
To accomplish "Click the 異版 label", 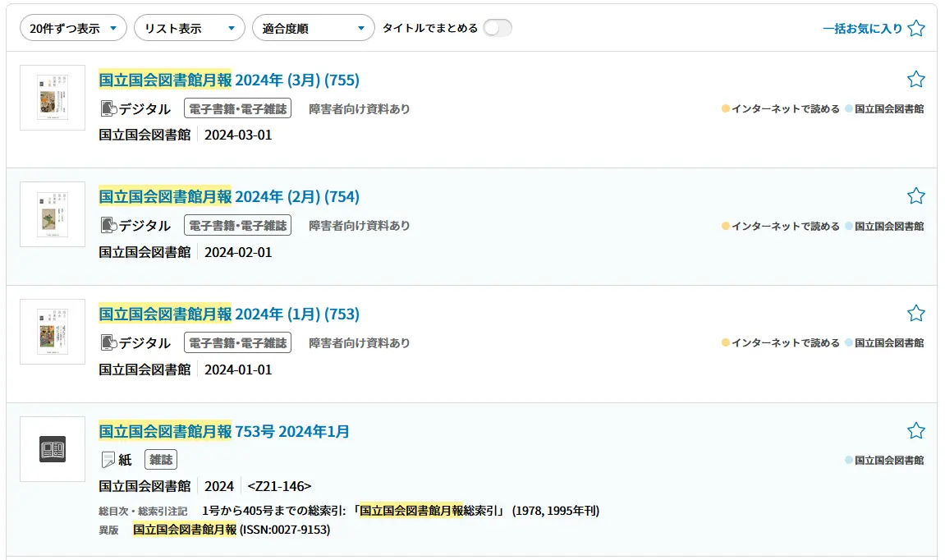I will pyautogui.click(x=108, y=530).
